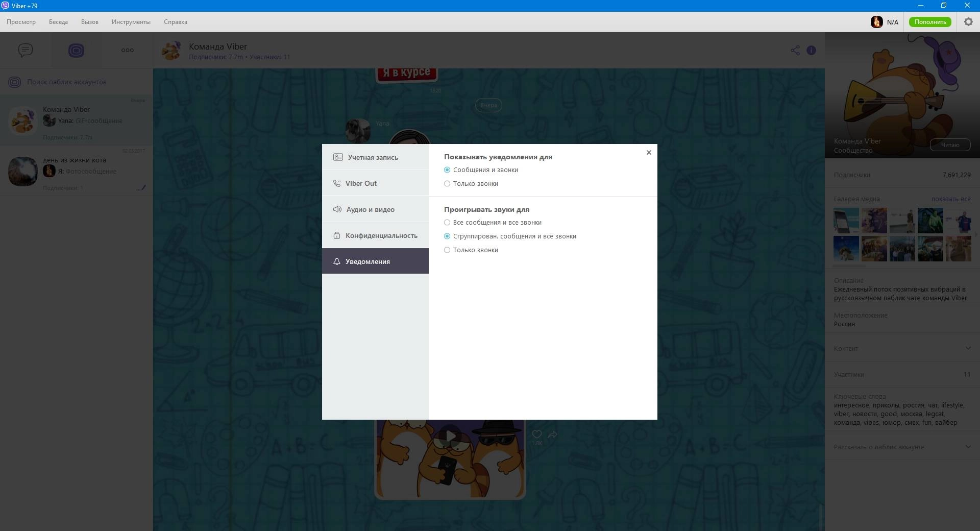Click Команда Viber avatar in chat header

tap(171, 50)
